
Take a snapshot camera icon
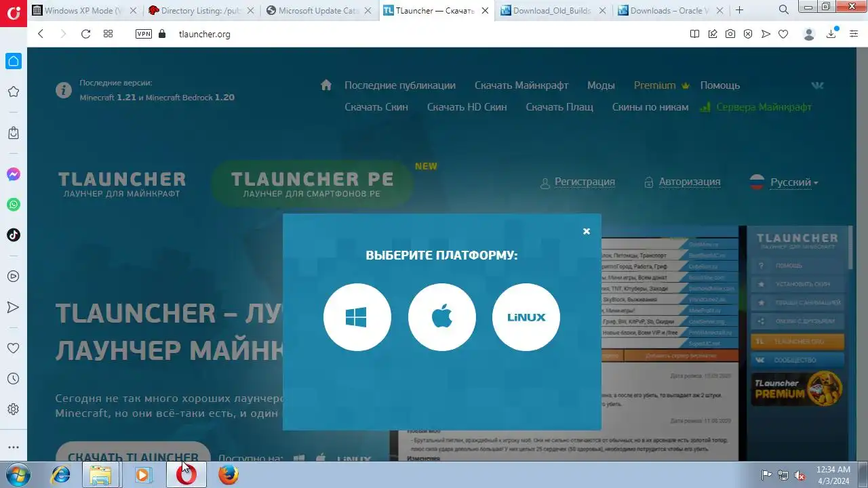[730, 34]
